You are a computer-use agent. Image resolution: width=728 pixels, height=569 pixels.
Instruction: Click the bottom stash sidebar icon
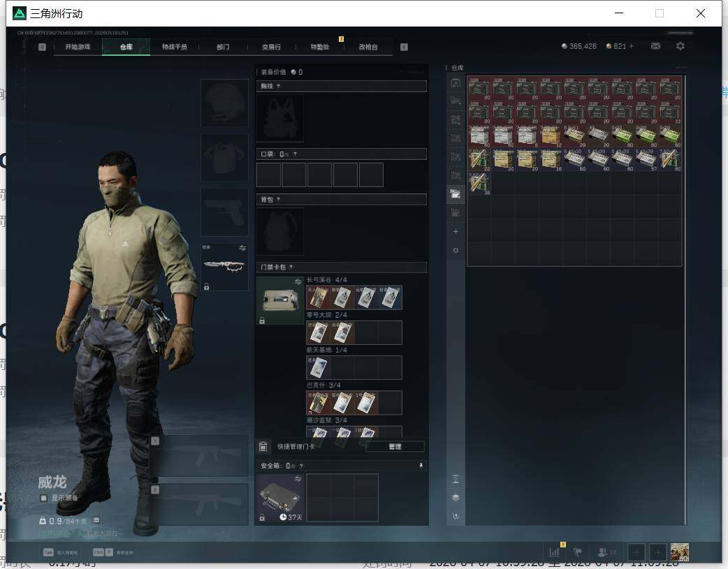(456, 516)
